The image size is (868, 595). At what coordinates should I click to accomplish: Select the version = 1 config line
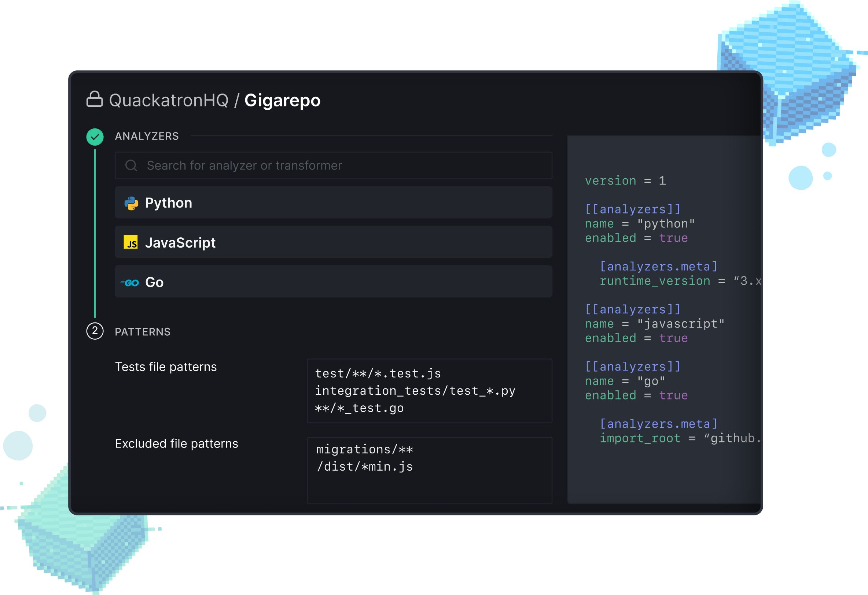625,180
